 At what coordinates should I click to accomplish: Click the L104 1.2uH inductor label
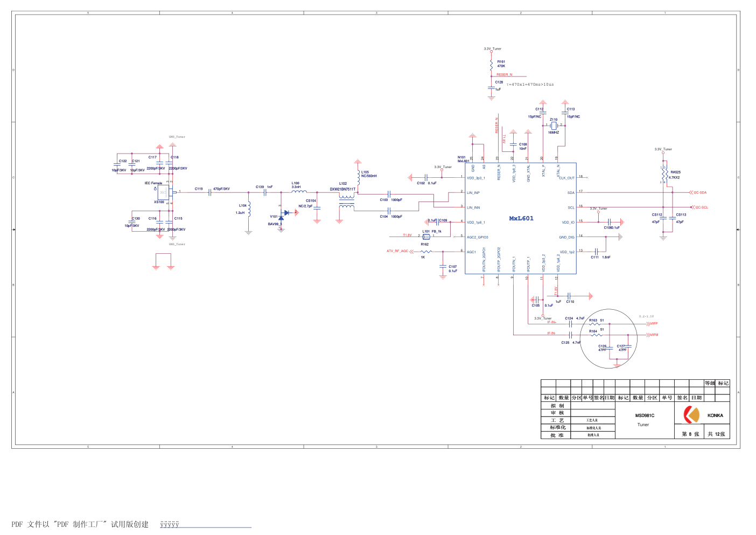point(241,209)
